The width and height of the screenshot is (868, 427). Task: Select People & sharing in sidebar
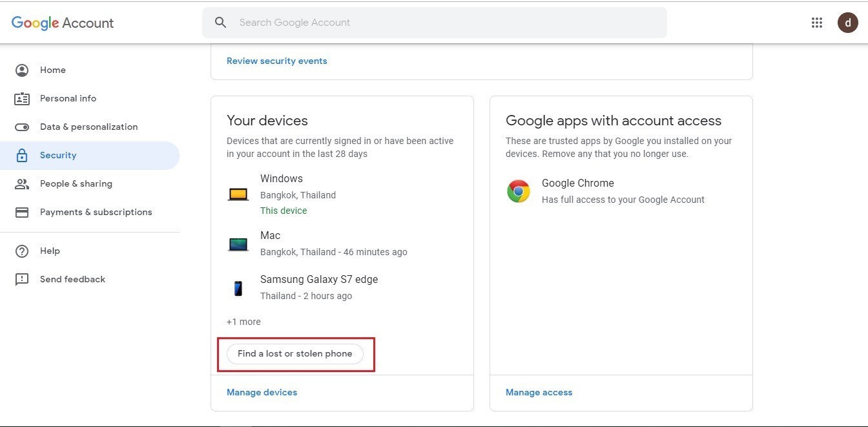(76, 183)
